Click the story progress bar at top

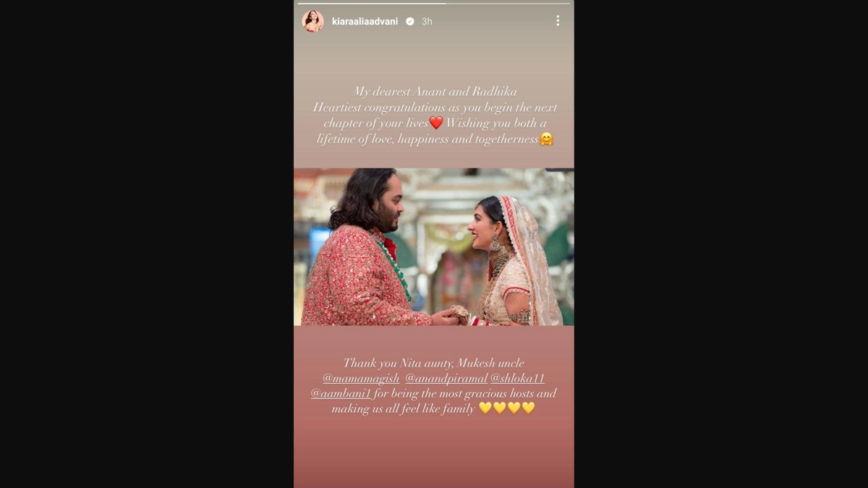tap(434, 4)
